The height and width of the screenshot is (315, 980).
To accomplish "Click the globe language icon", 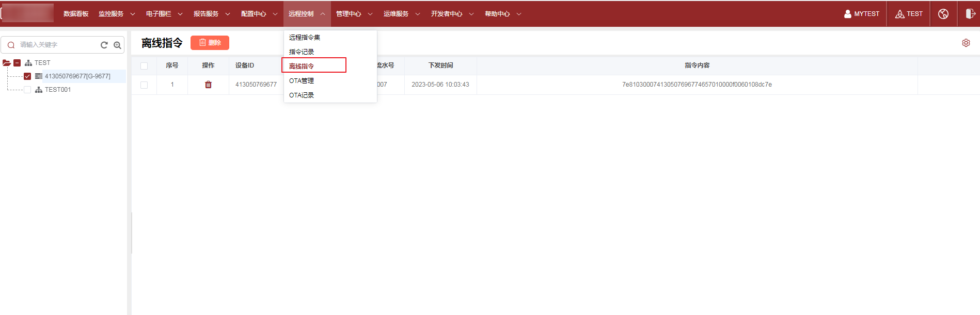I will point(943,14).
